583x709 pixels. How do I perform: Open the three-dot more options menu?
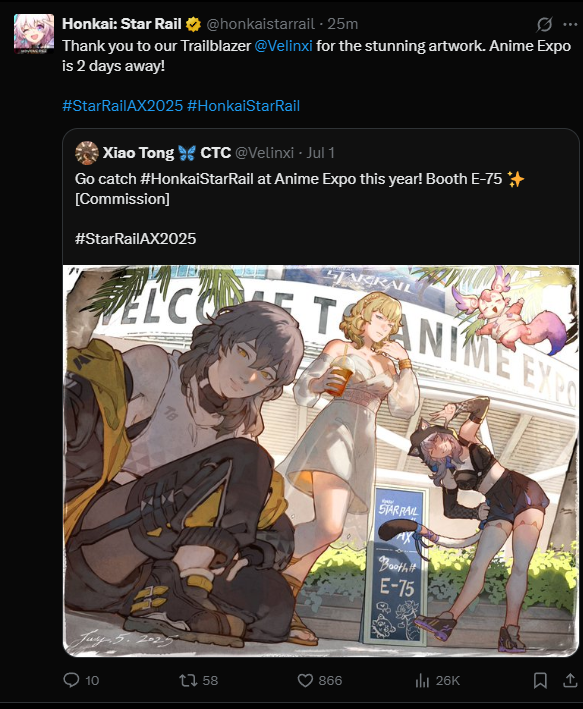click(570, 24)
